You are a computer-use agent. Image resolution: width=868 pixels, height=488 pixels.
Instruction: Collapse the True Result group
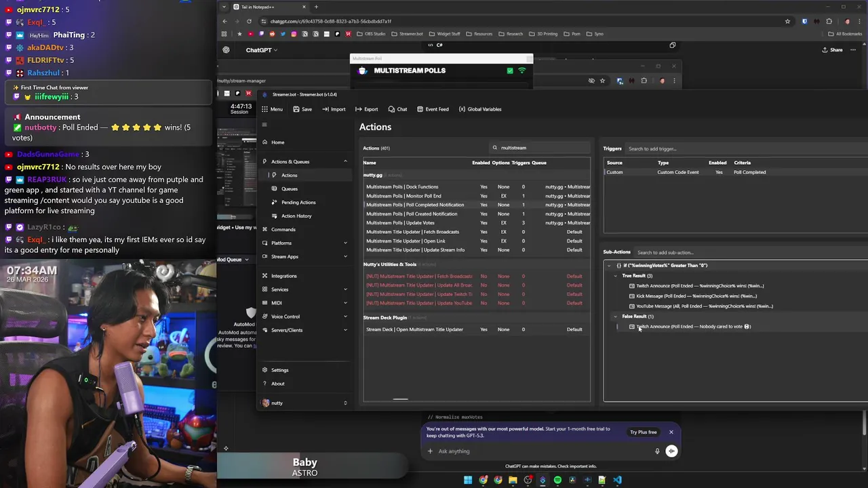coord(616,276)
